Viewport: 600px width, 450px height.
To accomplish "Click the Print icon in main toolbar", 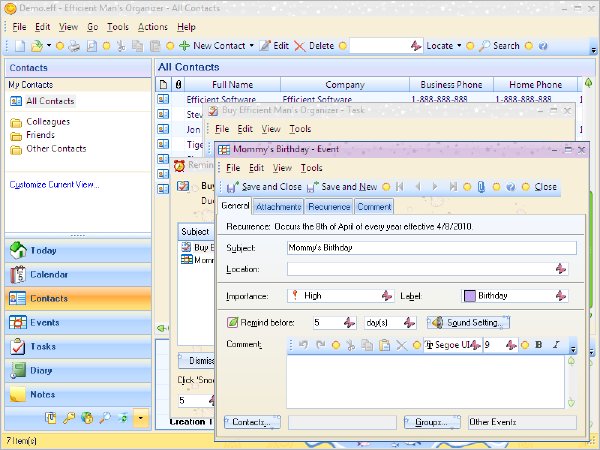I will pyautogui.click(x=74, y=46).
